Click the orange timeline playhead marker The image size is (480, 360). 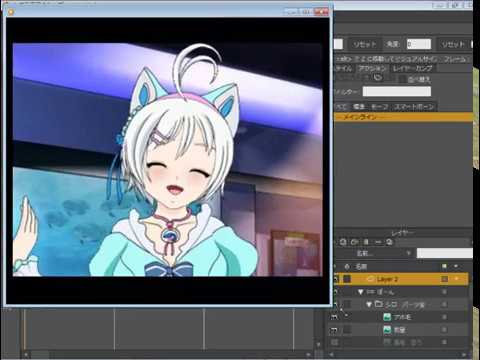(24, 330)
